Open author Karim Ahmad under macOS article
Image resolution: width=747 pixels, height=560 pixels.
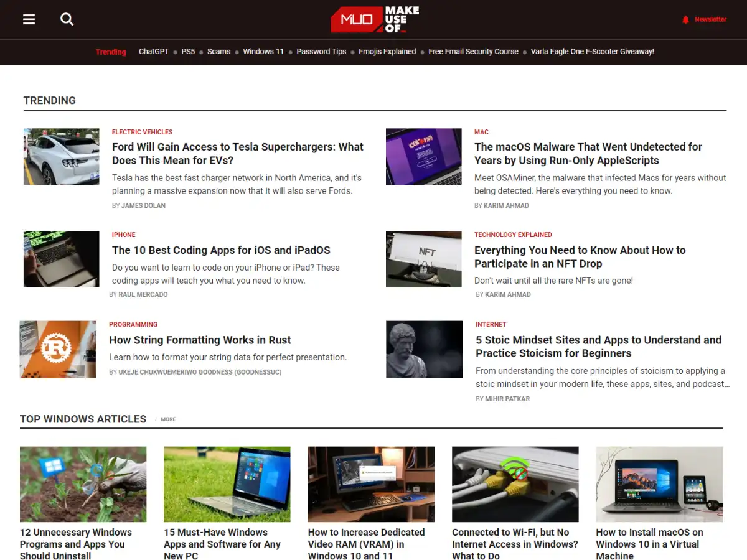[506, 205]
